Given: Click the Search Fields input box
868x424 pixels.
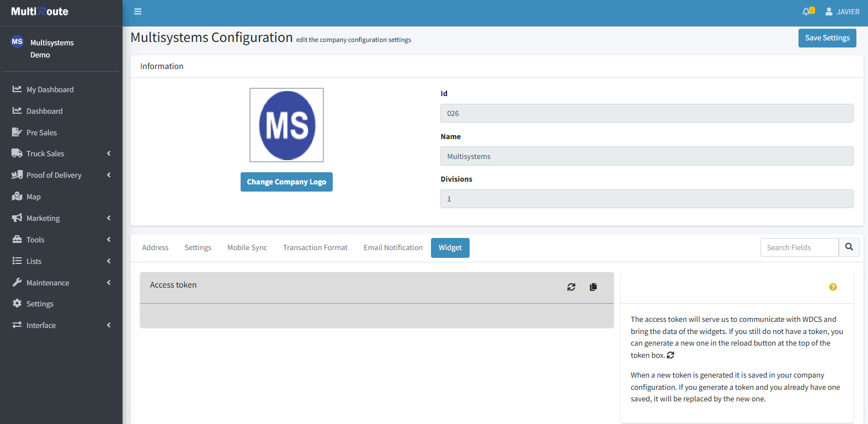Looking at the screenshot, I should click(x=800, y=247).
